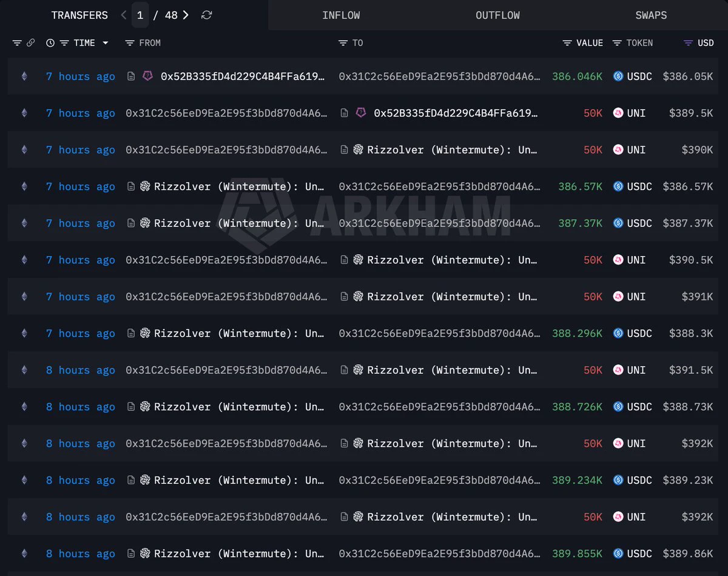This screenshot has width=728, height=576.
Task: Click the Wintermute logo in third row recipient
Action: point(358,150)
